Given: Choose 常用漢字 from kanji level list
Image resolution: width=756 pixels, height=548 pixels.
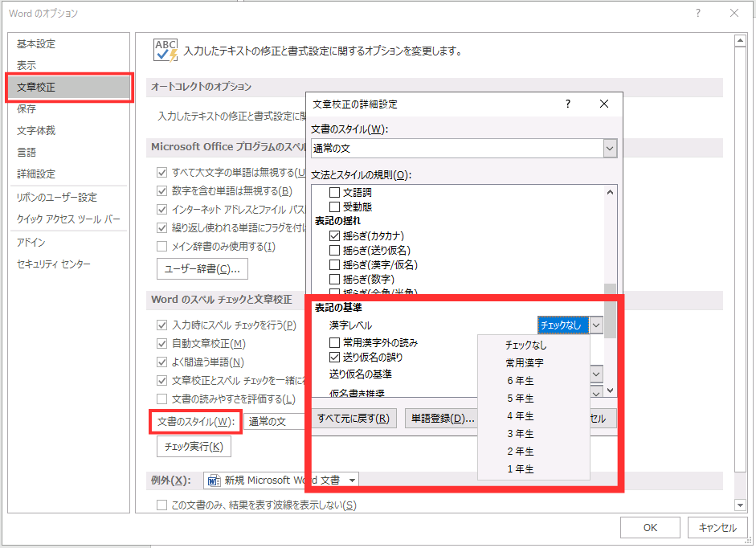Looking at the screenshot, I should click(x=533, y=362).
